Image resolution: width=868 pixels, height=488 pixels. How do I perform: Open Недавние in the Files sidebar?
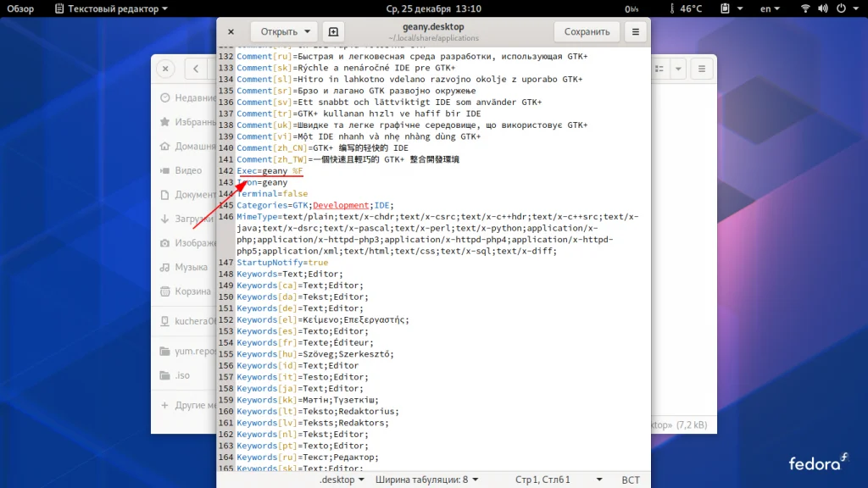click(187, 98)
